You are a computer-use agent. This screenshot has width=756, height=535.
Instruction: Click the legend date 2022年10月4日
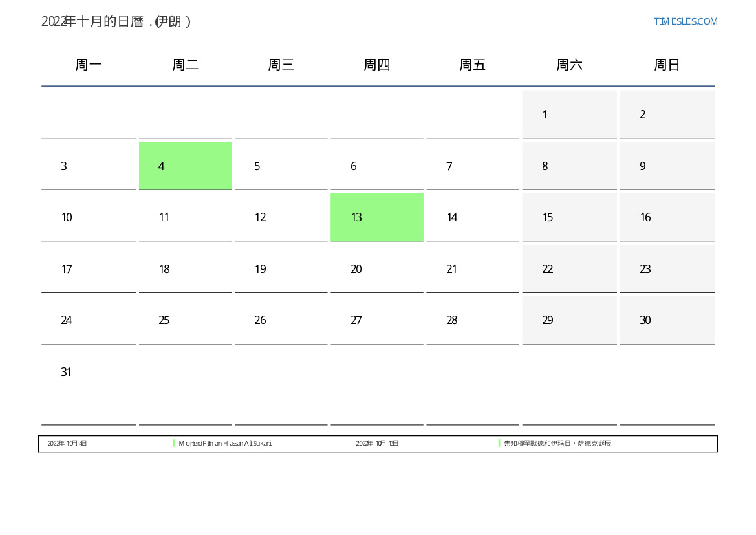(67, 444)
